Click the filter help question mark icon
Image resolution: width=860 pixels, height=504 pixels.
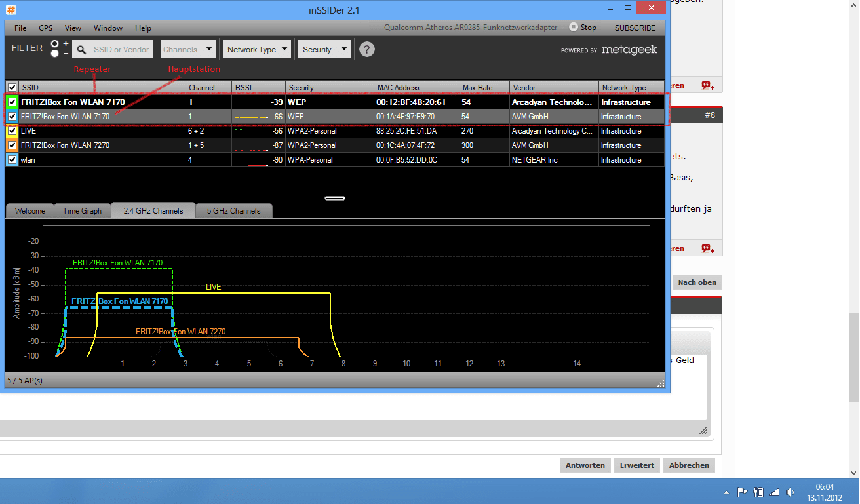pos(367,49)
